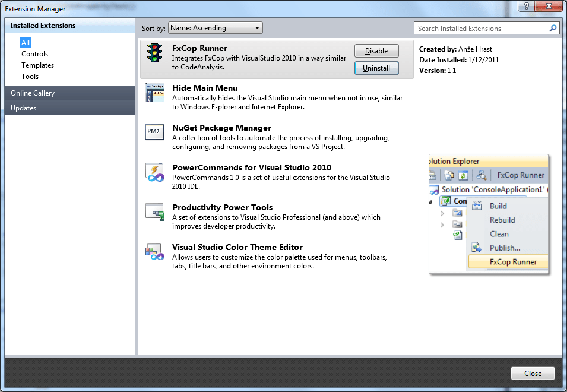Uninstall the FxCop Runner extension
The image size is (567, 392).
[x=376, y=68]
